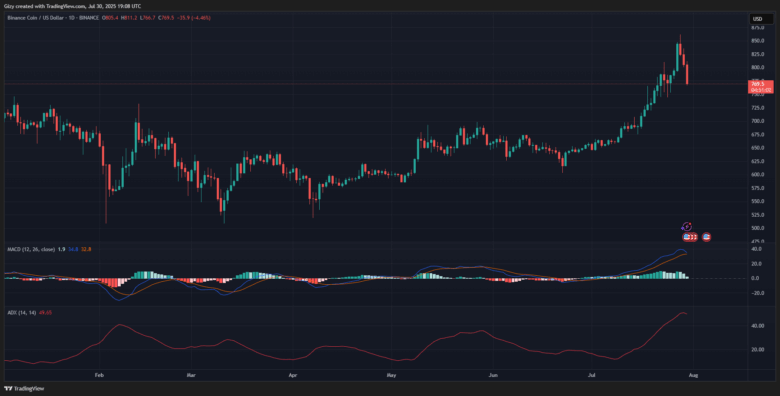The height and width of the screenshot is (396, 780).
Task: Click the MACD value 1.9 in legend
Action: [61, 249]
